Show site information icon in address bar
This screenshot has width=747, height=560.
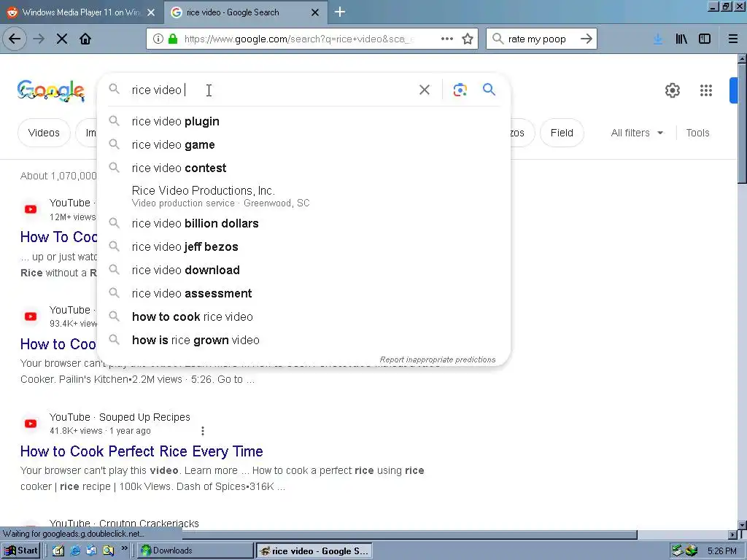point(158,39)
